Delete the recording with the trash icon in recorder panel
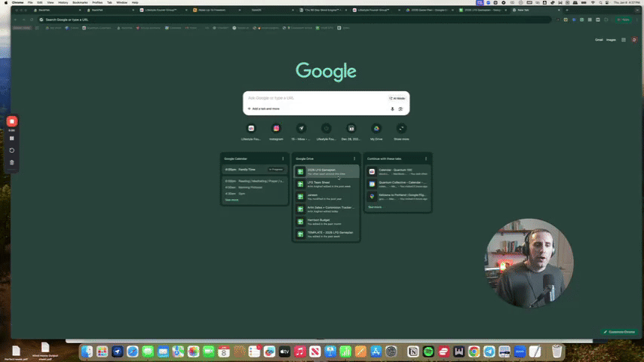Viewport: 644px width, 362px height. pos(12,163)
